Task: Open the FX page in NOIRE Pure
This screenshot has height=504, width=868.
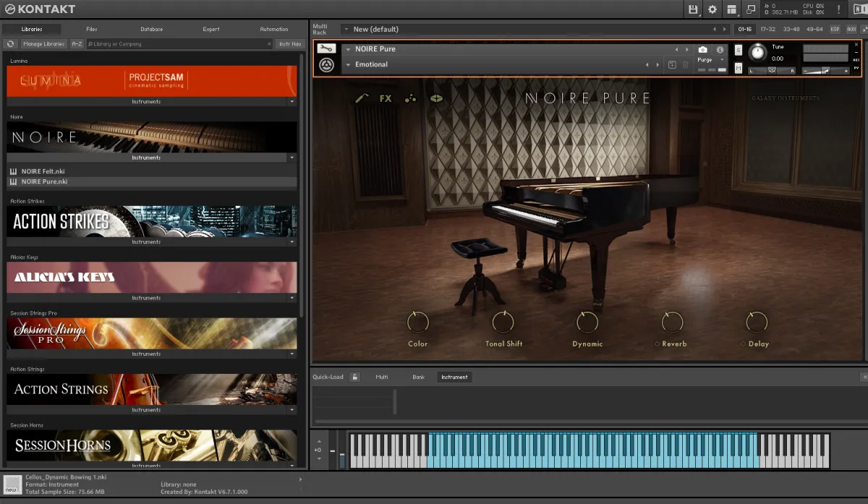Action: pos(386,98)
